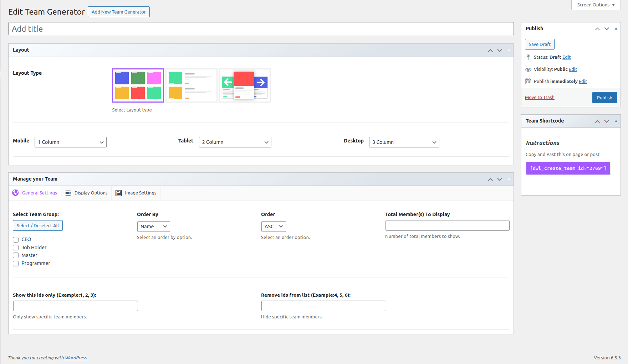Check the Master team group
Image resolution: width=628 pixels, height=364 pixels.
[16, 255]
